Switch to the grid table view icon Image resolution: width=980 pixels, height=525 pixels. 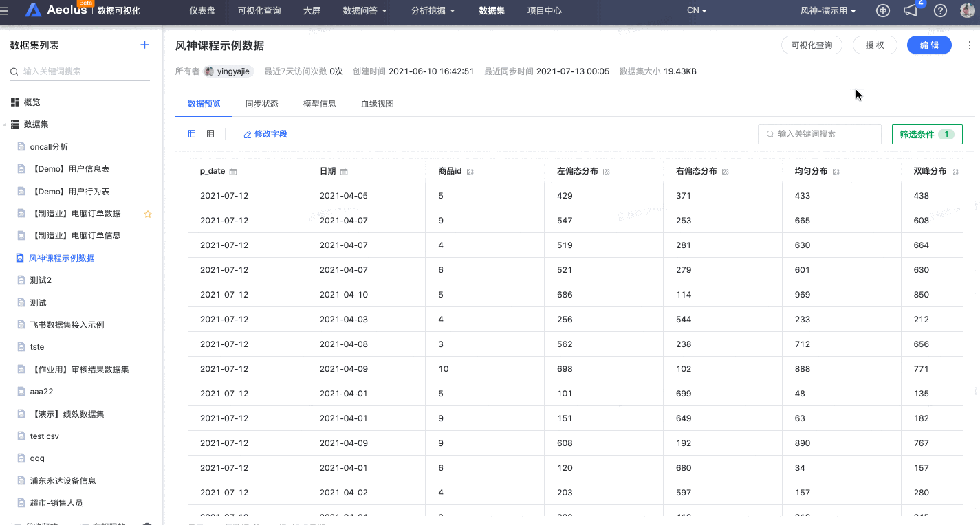192,134
